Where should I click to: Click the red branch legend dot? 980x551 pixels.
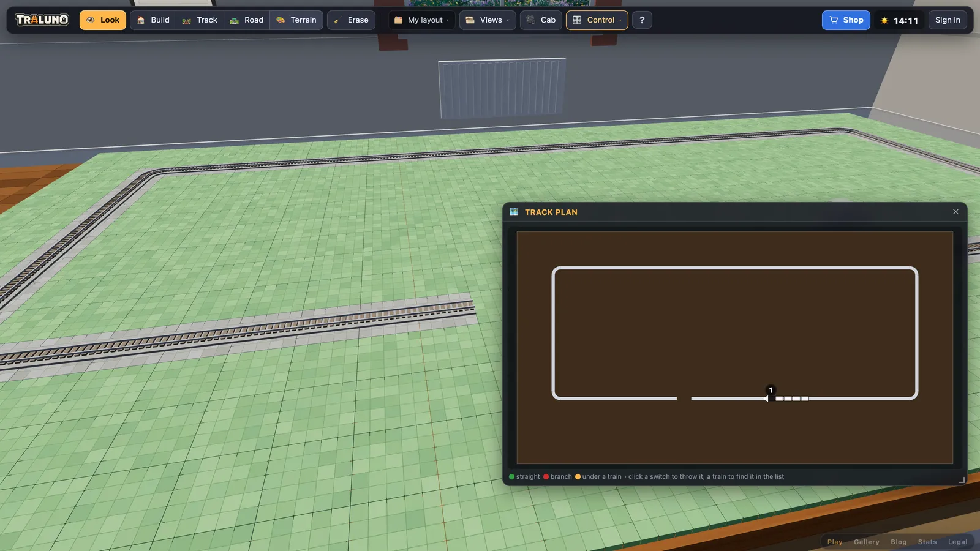(x=546, y=477)
